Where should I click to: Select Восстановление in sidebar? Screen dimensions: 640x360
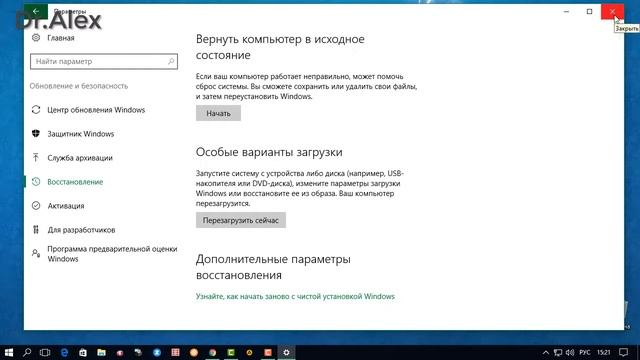[x=67, y=182]
